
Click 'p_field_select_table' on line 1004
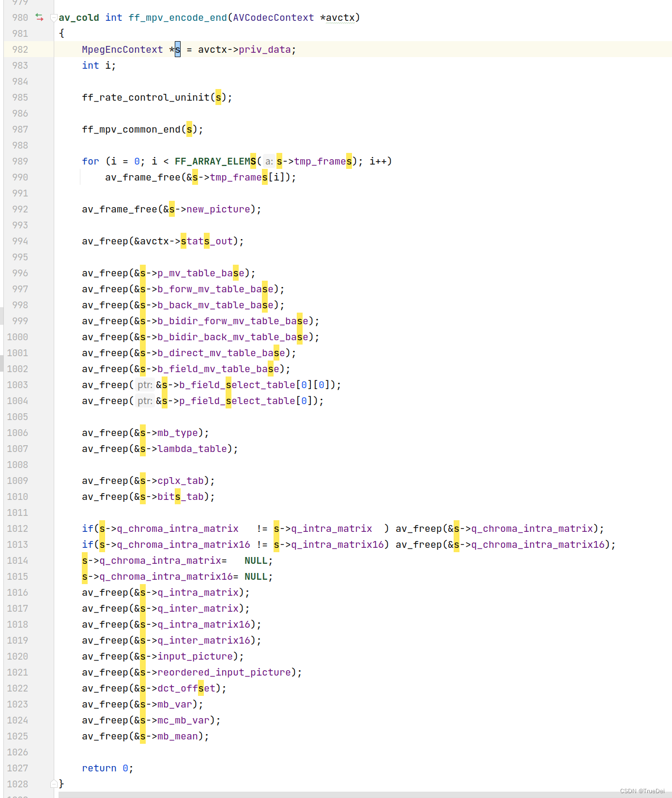(x=237, y=401)
